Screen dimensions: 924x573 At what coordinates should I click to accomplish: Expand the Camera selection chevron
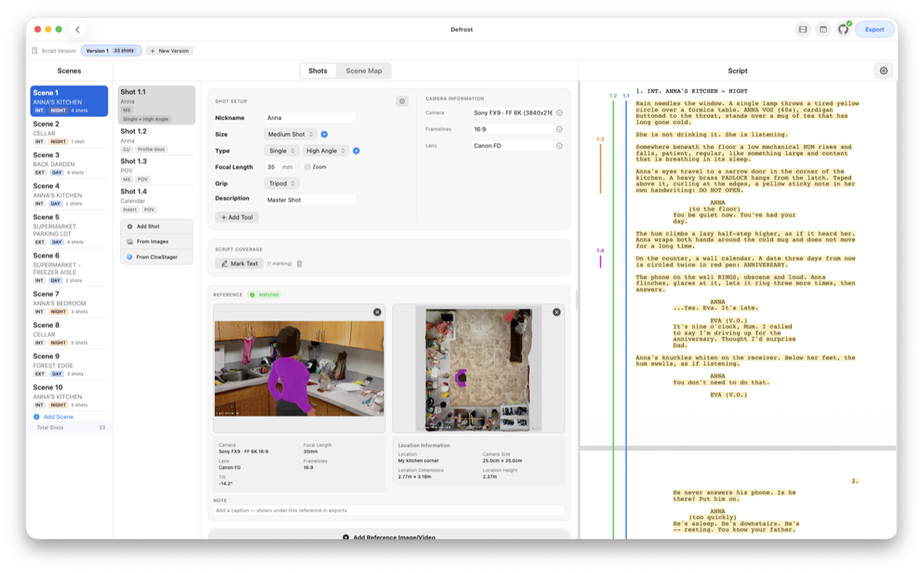click(x=559, y=112)
